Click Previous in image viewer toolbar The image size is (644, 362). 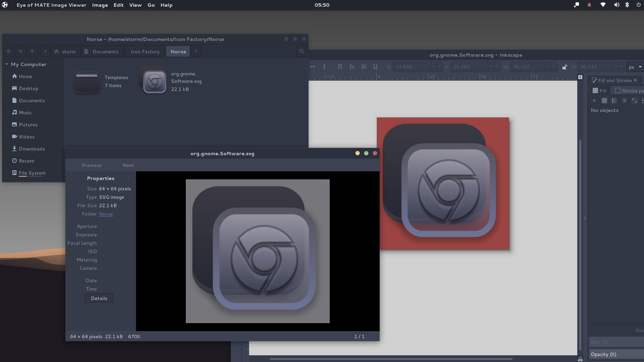tap(92, 165)
